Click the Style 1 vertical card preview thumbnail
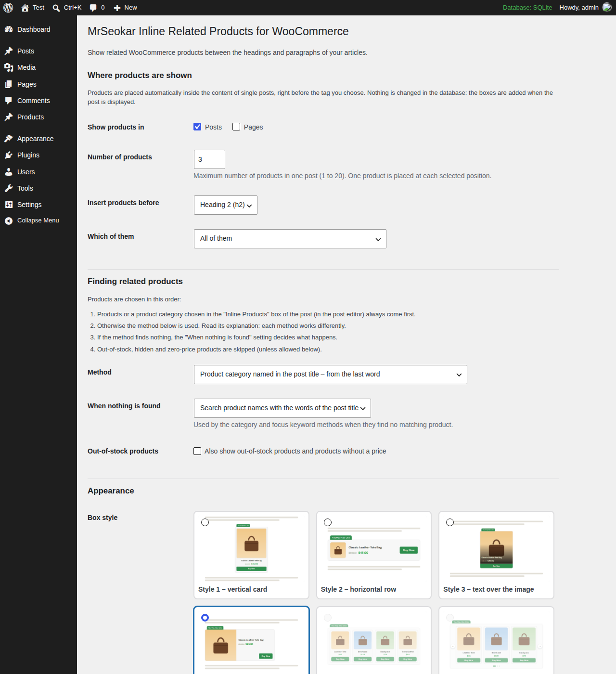Viewport: 616px width, 674px height. coord(252,548)
